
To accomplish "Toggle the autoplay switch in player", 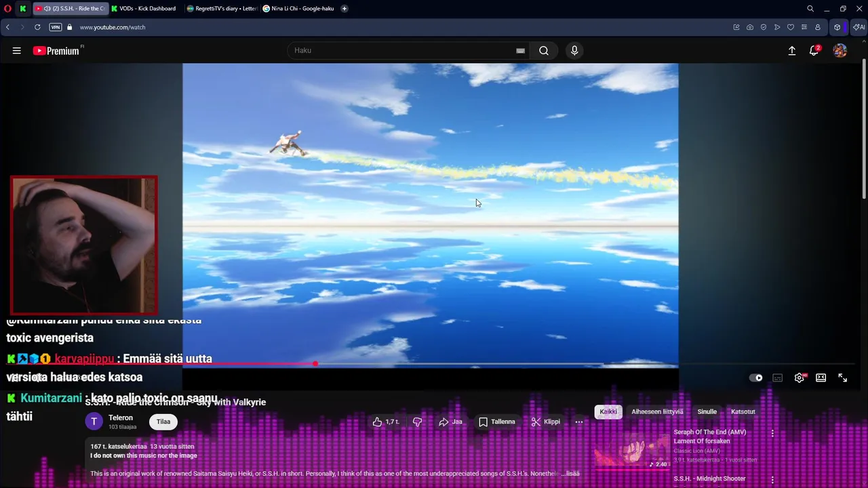I will pyautogui.click(x=756, y=378).
